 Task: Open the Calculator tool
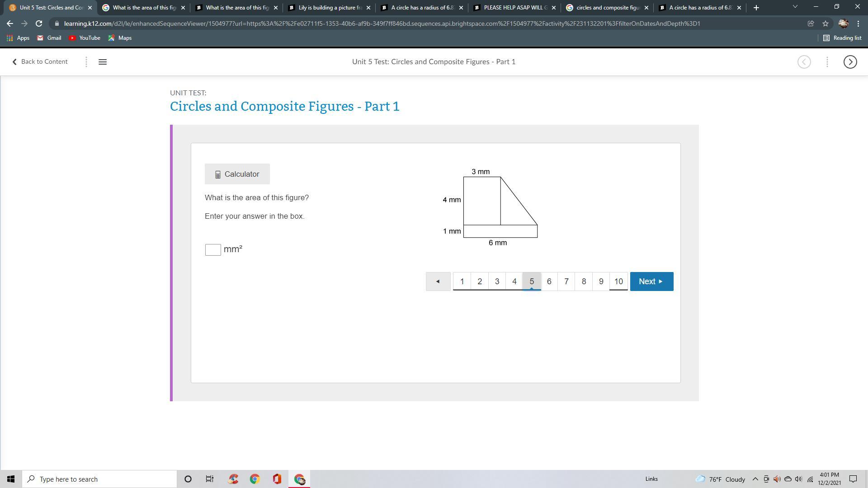(237, 174)
